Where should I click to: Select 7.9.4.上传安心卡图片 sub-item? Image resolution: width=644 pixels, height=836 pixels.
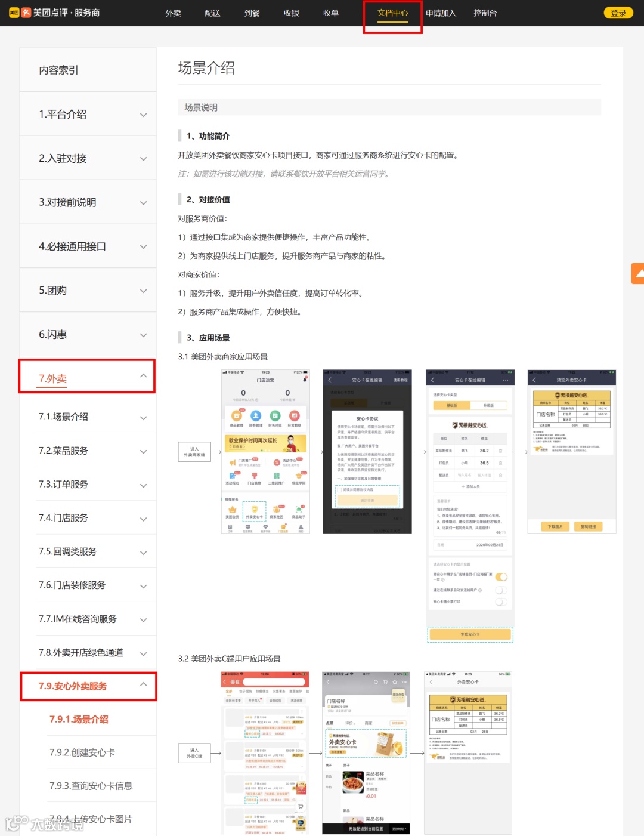point(91,819)
